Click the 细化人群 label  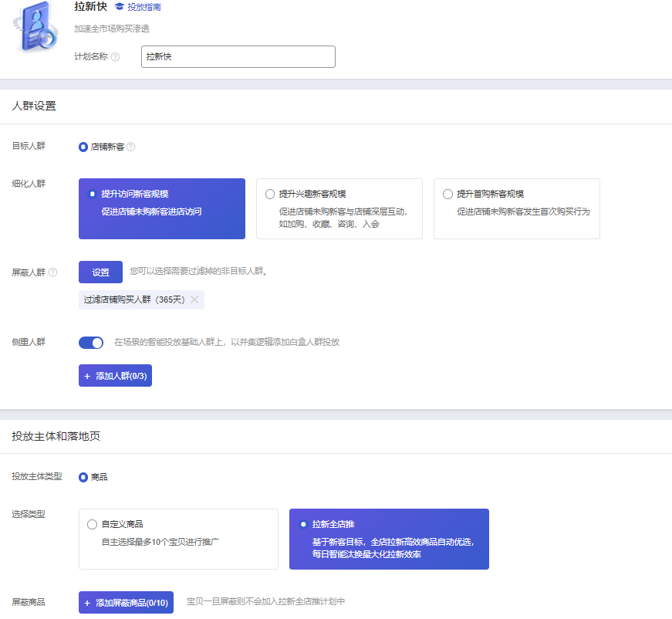point(29,184)
